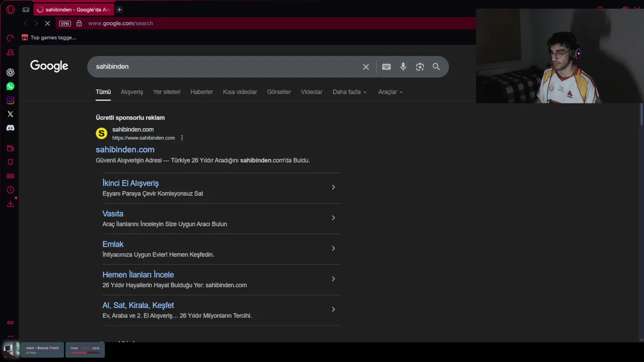The image size is (644, 362).
Task: Expand the Hemen İlanları İncele row chevron
Action: click(x=333, y=279)
